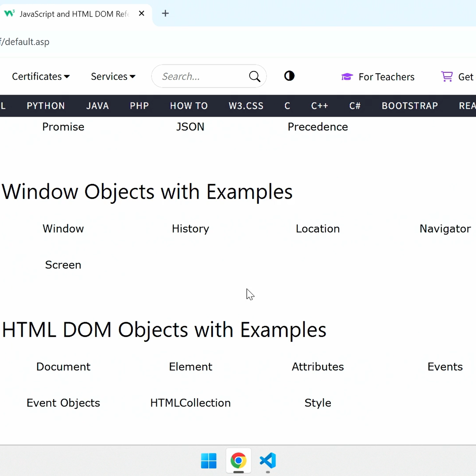This screenshot has width=476, height=476.
Task: Click the graduation cap For Teachers icon
Action: (x=347, y=77)
